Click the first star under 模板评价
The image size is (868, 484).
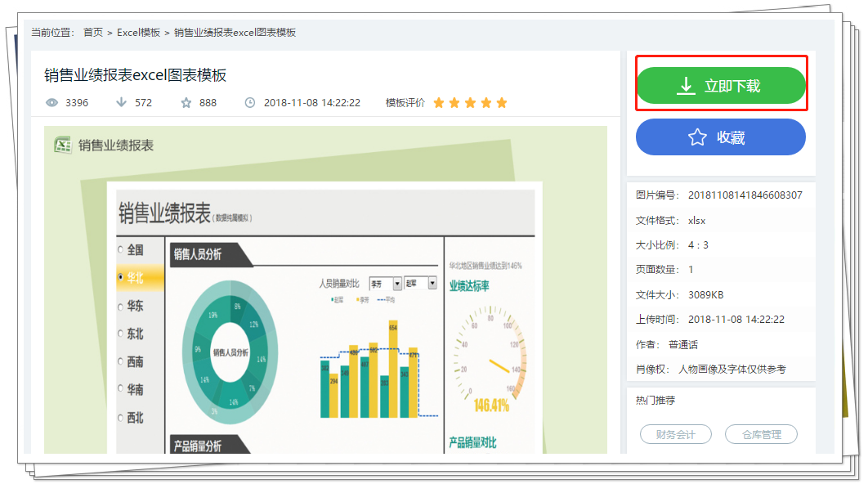point(439,102)
